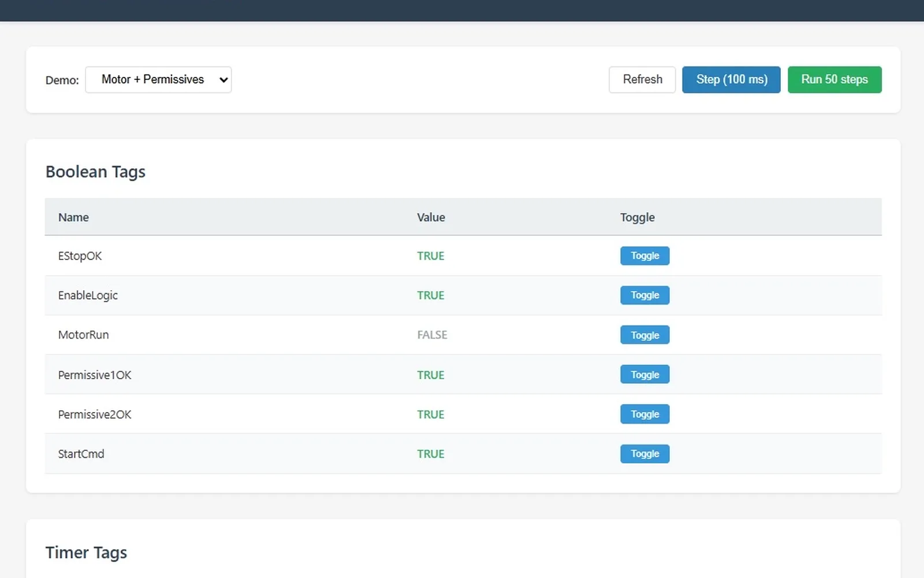Click the MotorRun FALSE value
The width and height of the screenshot is (924, 578).
tap(432, 335)
